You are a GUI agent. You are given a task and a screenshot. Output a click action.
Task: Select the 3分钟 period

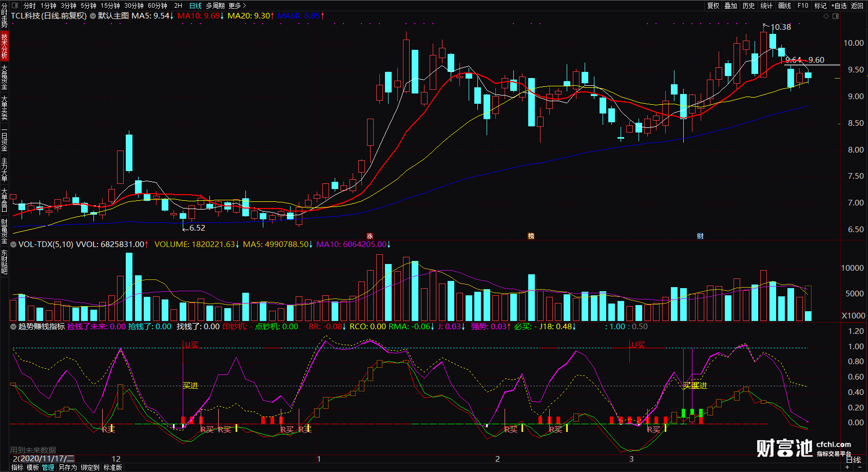(x=68, y=6)
